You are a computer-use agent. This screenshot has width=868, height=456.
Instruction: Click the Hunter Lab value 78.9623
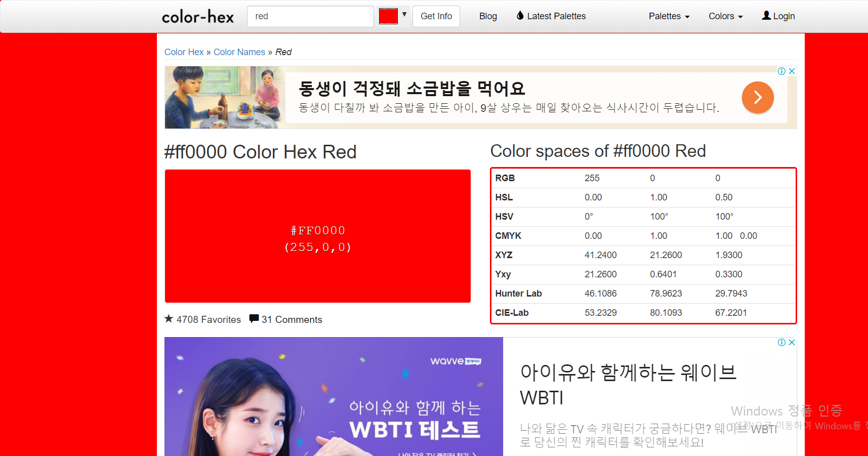coord(666,294)
